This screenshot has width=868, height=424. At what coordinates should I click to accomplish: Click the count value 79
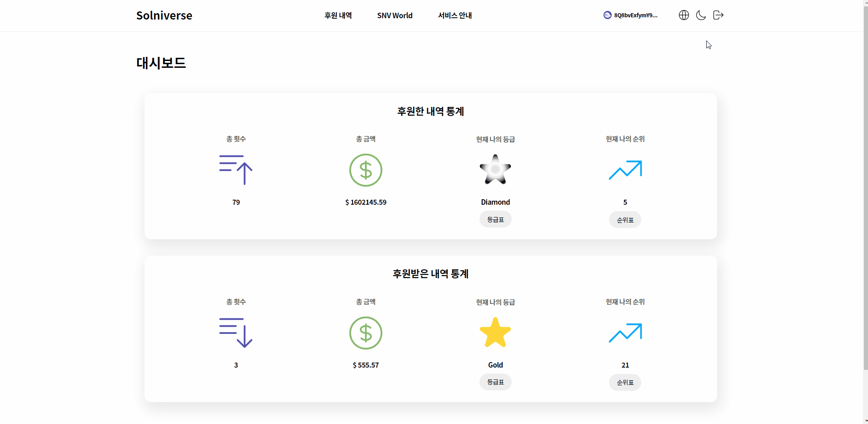(236, 202)
